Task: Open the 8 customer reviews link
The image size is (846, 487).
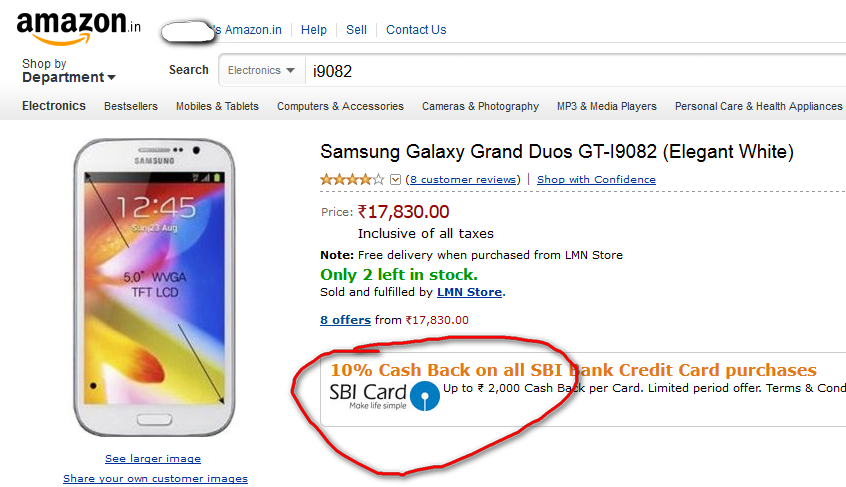Action: (x=465, y=180)
